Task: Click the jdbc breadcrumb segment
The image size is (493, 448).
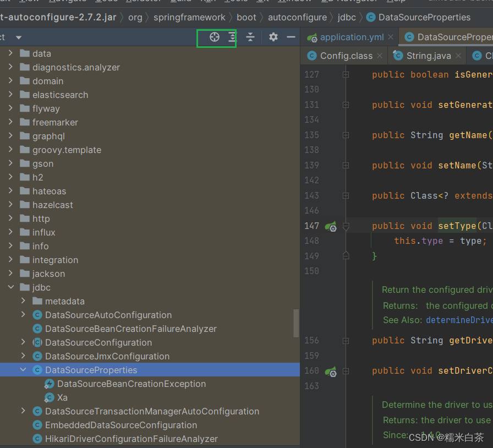Action: pos(347,17)
